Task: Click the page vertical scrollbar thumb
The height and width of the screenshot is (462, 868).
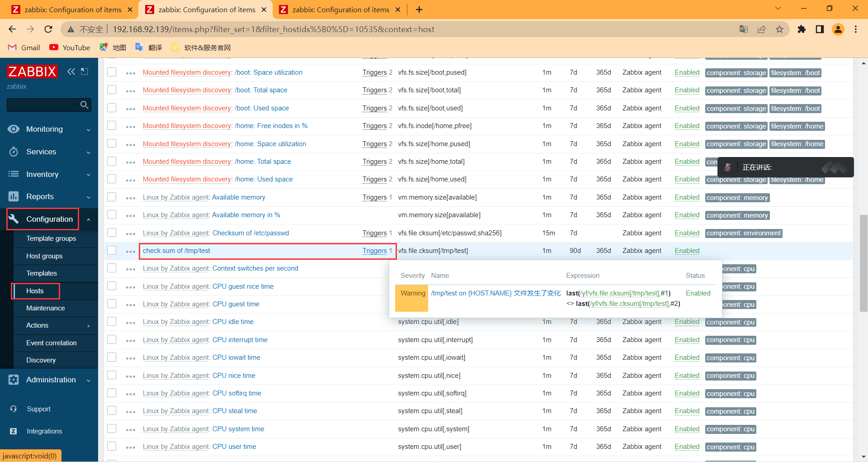Action: pyautogui.click(x=863, y=263)
